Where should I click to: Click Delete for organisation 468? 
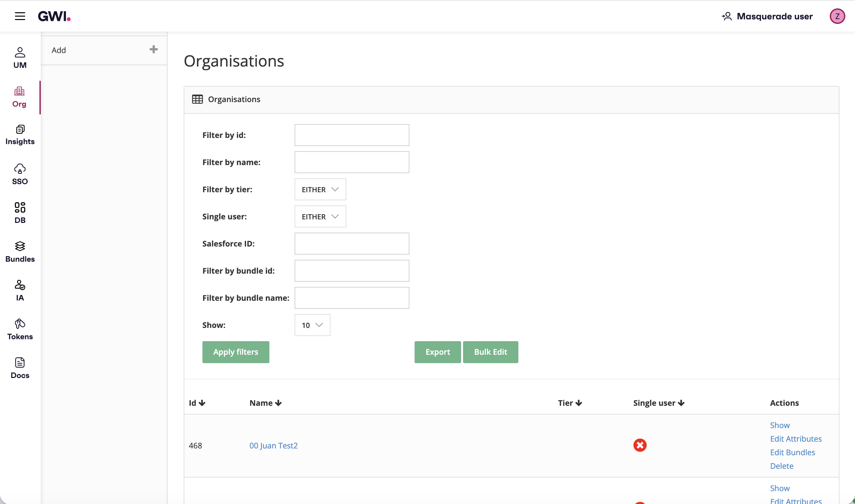click(782, 466)
